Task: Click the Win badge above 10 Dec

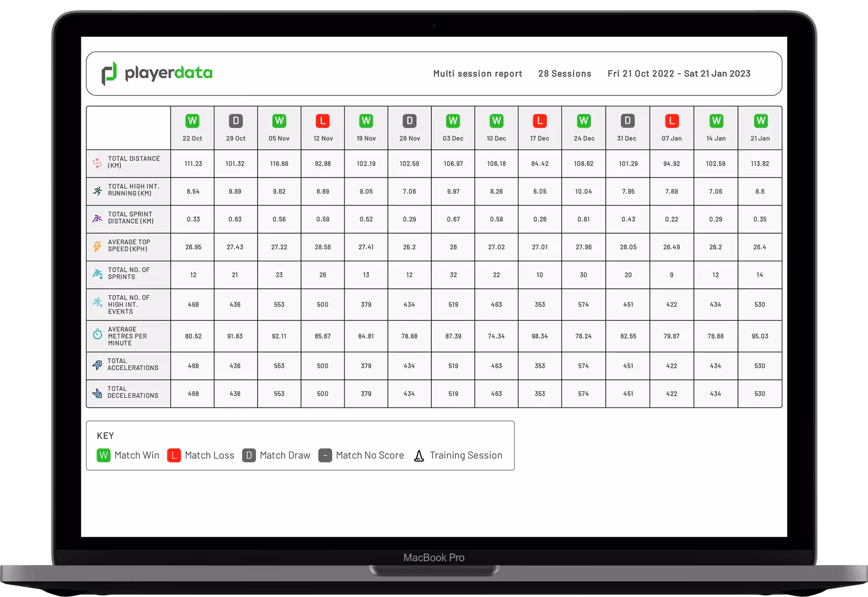Action: [x=496, y=120]
